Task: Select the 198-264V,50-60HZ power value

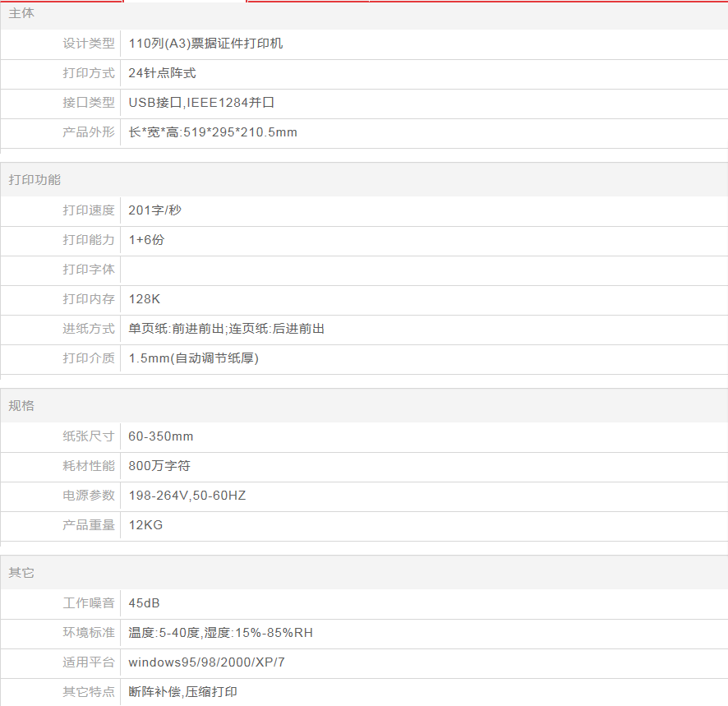Action: click(x=187, y=496)
